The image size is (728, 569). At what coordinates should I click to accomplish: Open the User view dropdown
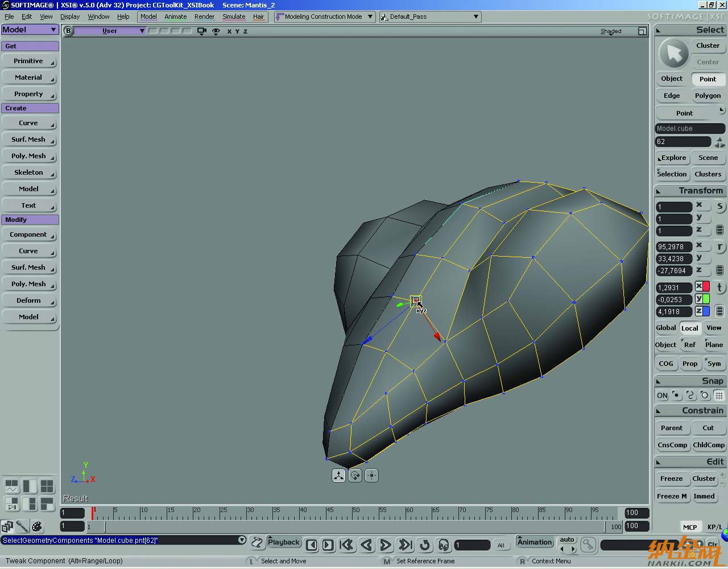pos(110,31)
